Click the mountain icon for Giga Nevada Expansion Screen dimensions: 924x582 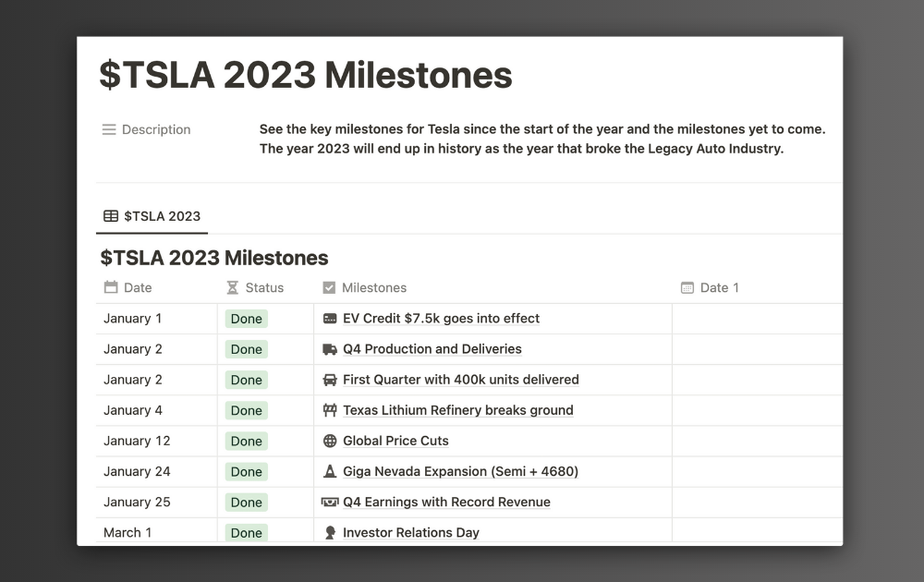tap(329, 471)
